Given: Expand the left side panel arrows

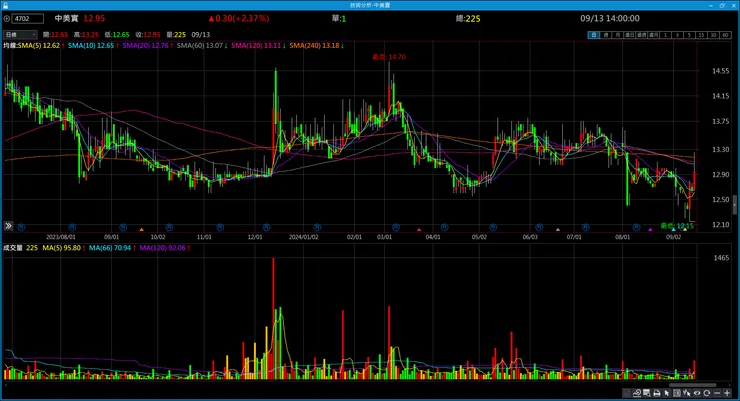Looking at the screenshot, I should pos(7,226).
